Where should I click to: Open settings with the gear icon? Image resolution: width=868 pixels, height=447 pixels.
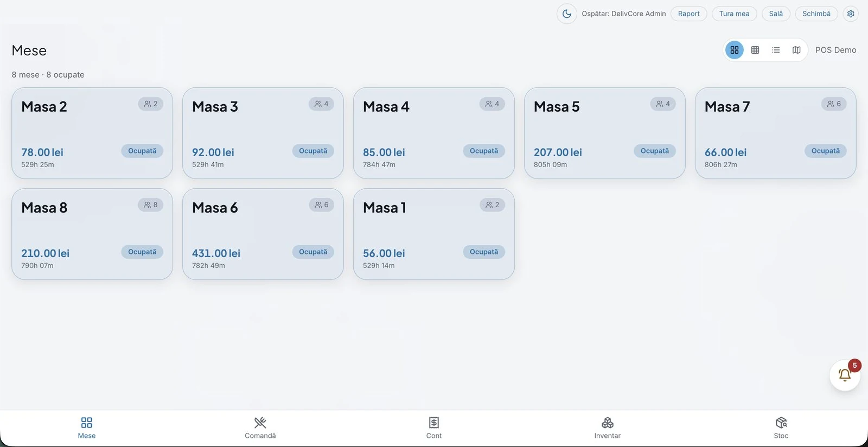851,14
